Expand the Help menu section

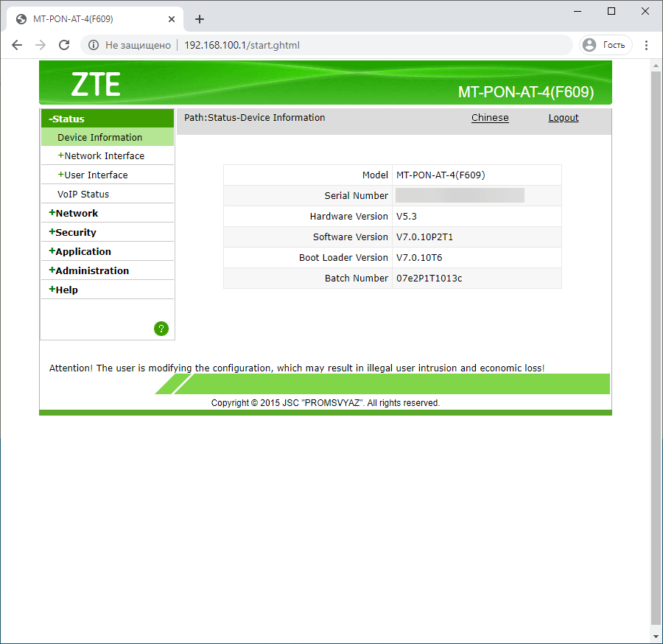click(x=66, y=289)
